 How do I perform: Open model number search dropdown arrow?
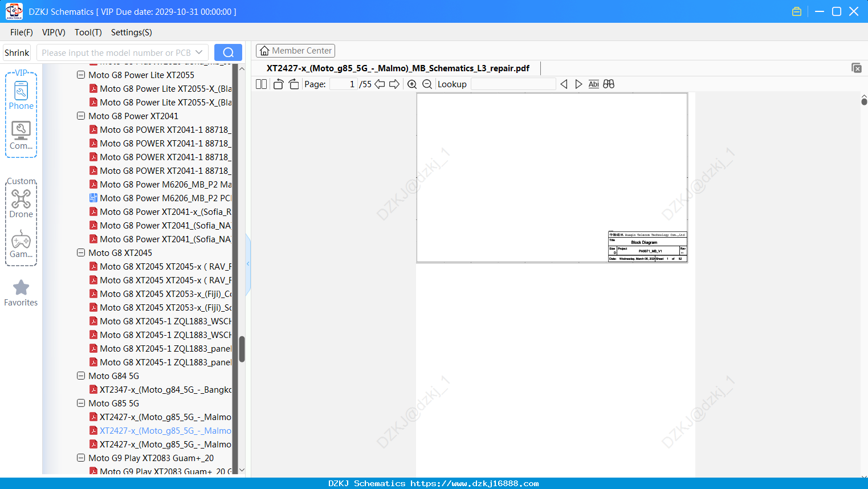[x=199, y=52]
